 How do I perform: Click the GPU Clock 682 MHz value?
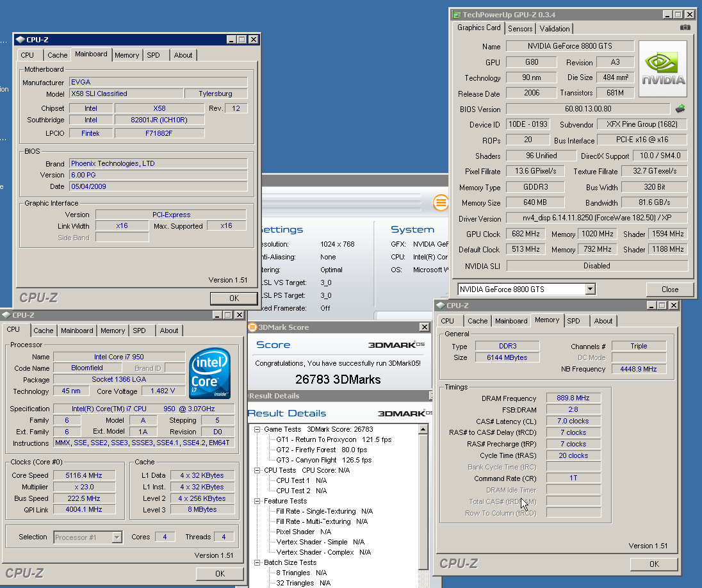click(526, 234)
